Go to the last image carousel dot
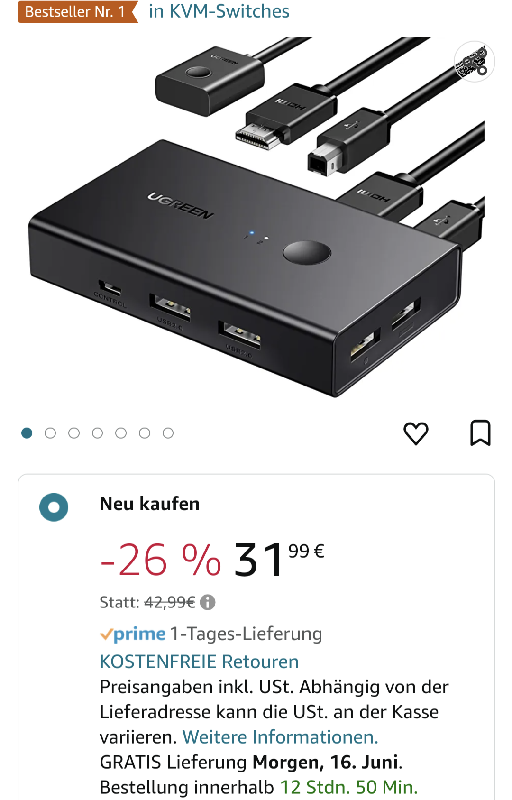Image resolution: width=512 pixels, height=800 pixels. pyautogui.click(x=168, y=433)
